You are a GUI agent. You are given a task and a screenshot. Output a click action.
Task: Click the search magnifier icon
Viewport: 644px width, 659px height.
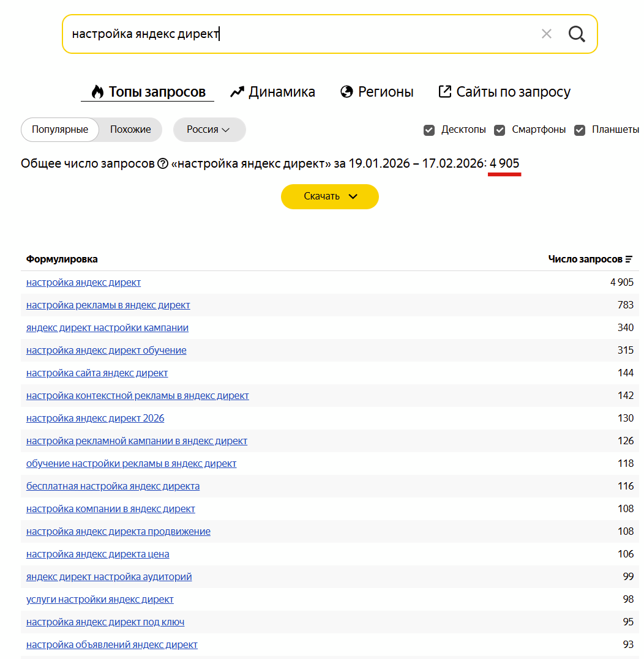pyautogui.click(x=576, y=34)
